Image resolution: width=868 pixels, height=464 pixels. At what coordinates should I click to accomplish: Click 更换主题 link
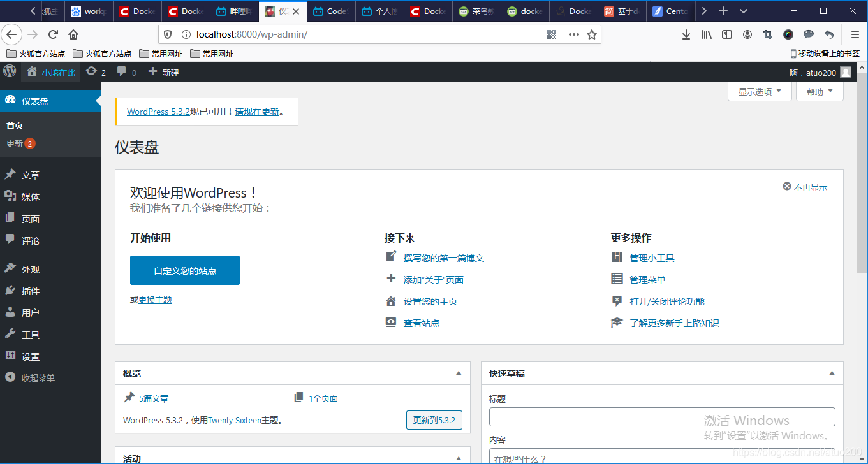pyautogui.click(x=155, y=300)
